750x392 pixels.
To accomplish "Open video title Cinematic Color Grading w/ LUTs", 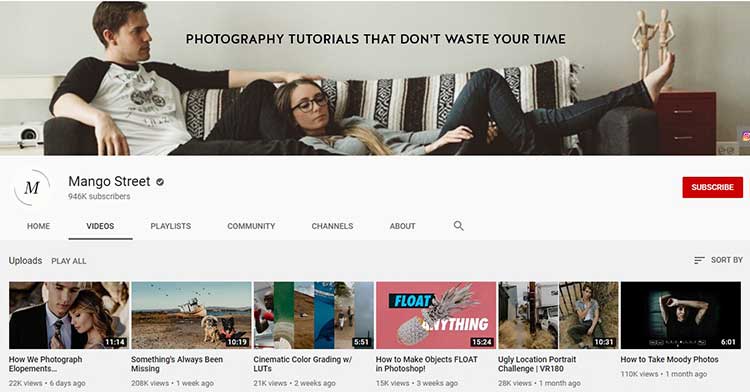I will pos(303,364).
